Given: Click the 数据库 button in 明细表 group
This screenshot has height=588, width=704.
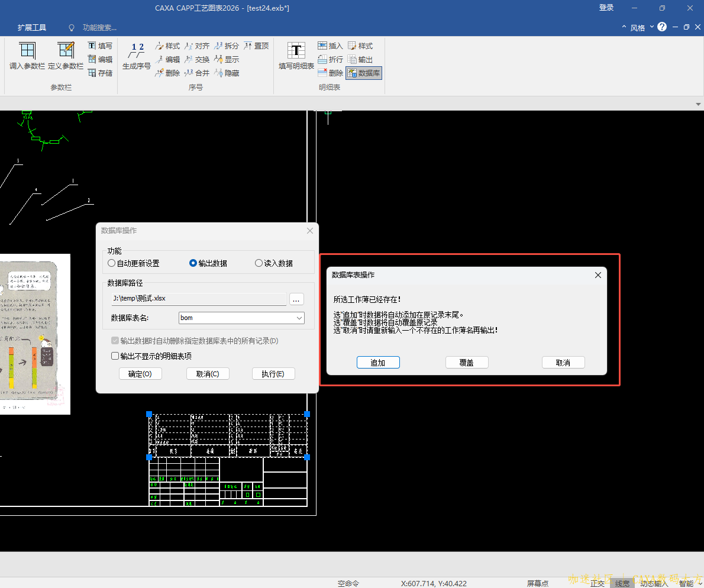Looking at the screenshot, I should 364,73.
